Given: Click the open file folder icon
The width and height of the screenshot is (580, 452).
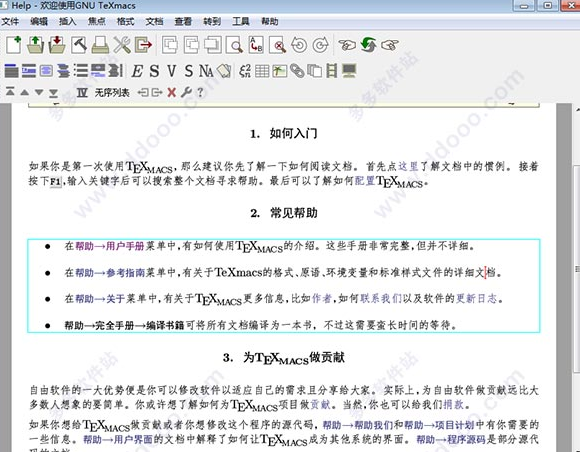Looking at the screenshot, I should click(35, 45).
